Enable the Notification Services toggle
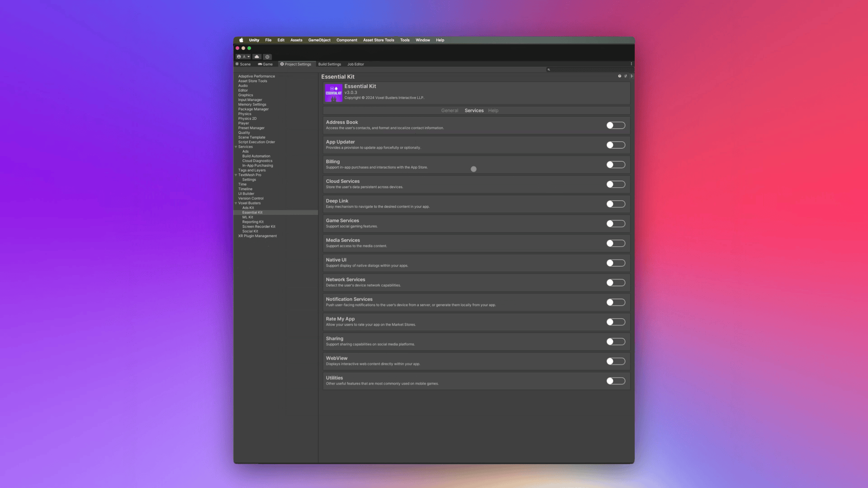The image size is (868, 488). coord(615,302)
